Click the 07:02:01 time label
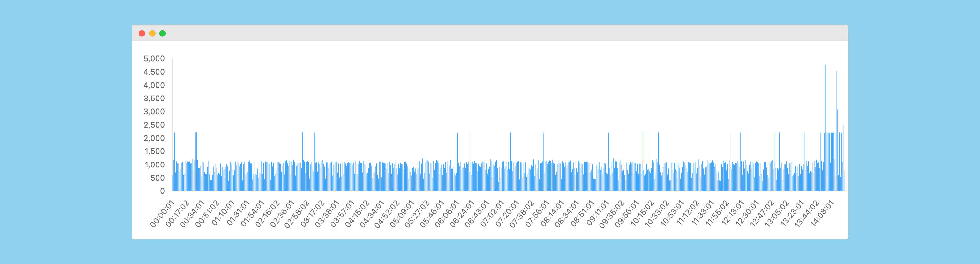Screen dimensions: 980x264 [x=492, y=214]
